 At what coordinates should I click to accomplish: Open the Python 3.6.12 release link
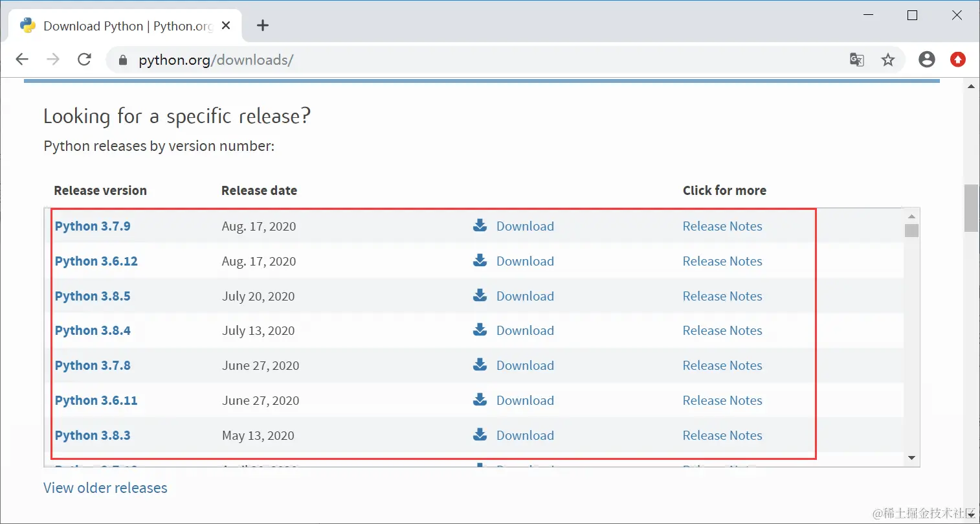(x=96, y=261)
